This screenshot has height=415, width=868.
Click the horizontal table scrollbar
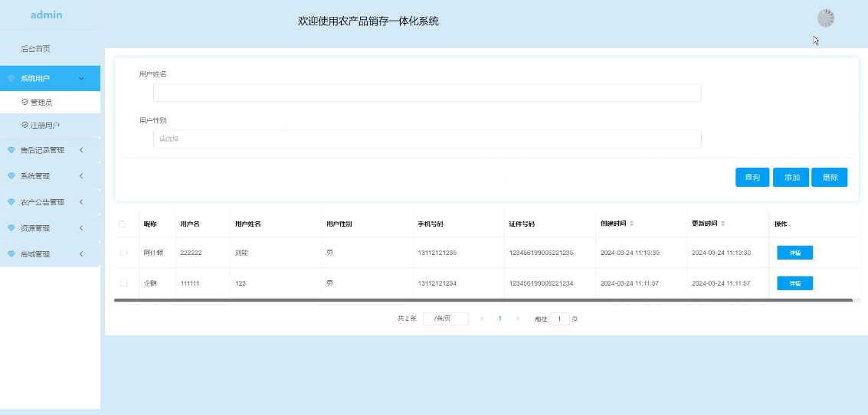(x=483, y=300)
